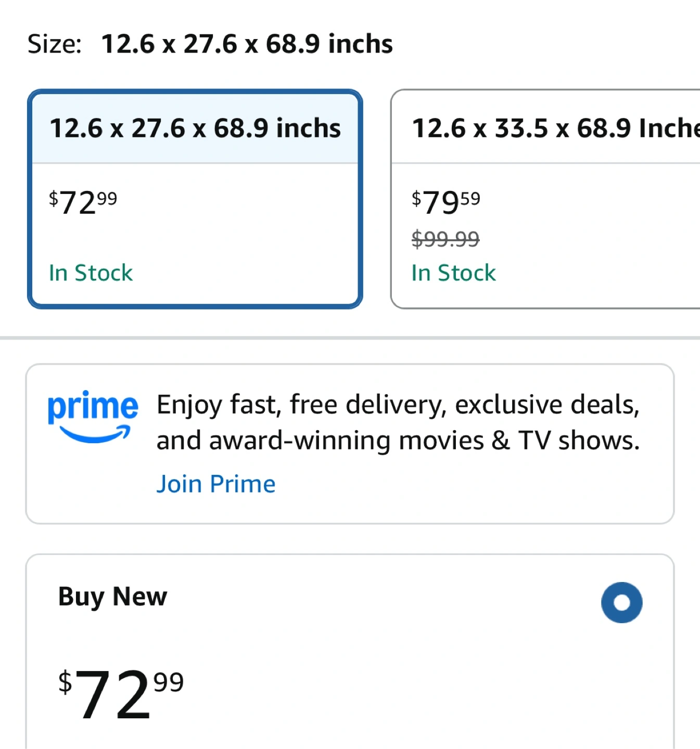The height and width of the screenshot is (749, 700).
Task: Choose the 12.6 x 27.6 x 68.9 inchs size card
Action: pyautogui.click(x=195, y=199)
